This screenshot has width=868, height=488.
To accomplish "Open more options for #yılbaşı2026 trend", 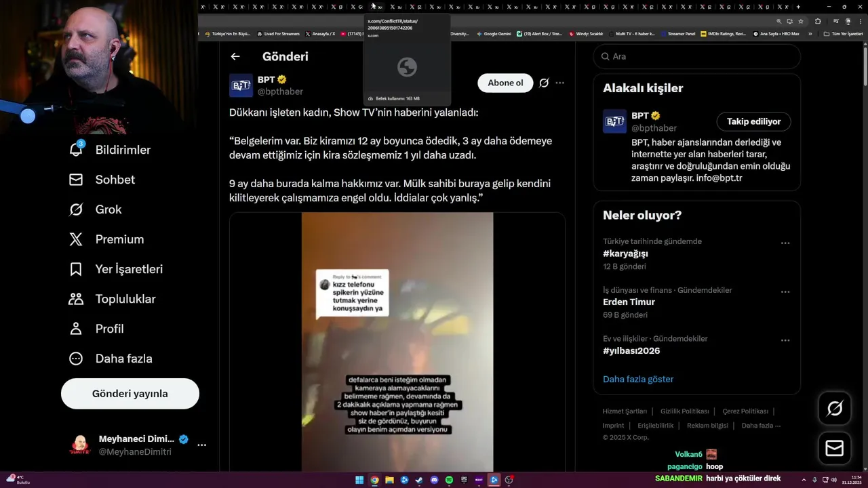I will (785, 340).
